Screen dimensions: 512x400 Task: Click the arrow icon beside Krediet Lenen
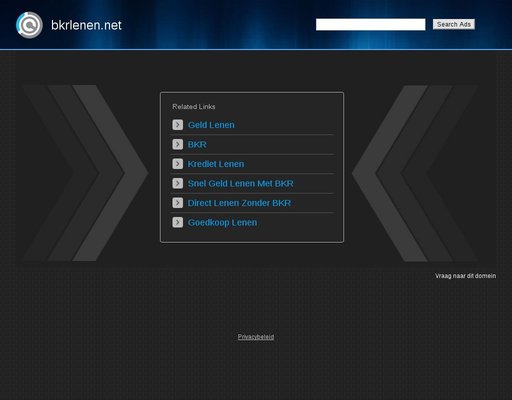pos(178,164)
